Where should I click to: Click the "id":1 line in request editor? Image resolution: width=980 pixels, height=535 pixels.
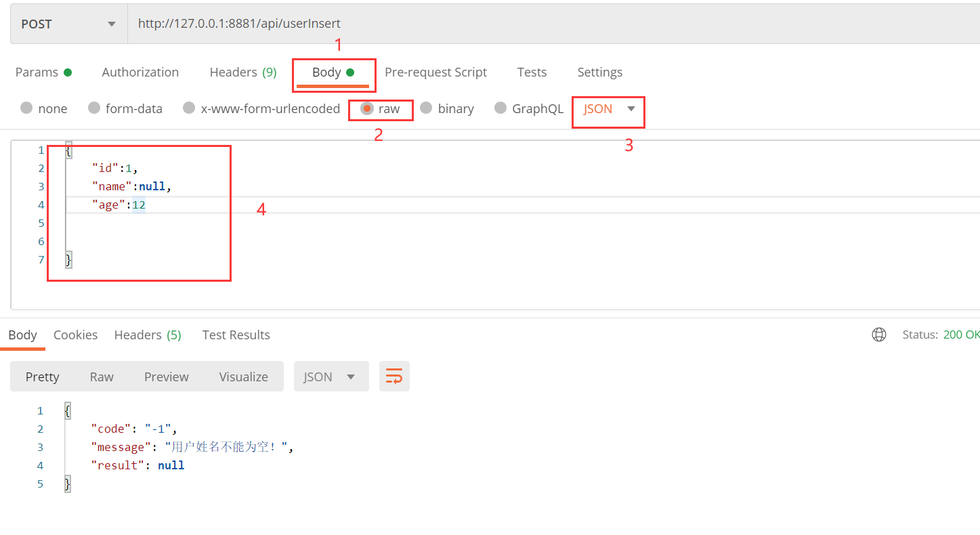coord(115,169)
